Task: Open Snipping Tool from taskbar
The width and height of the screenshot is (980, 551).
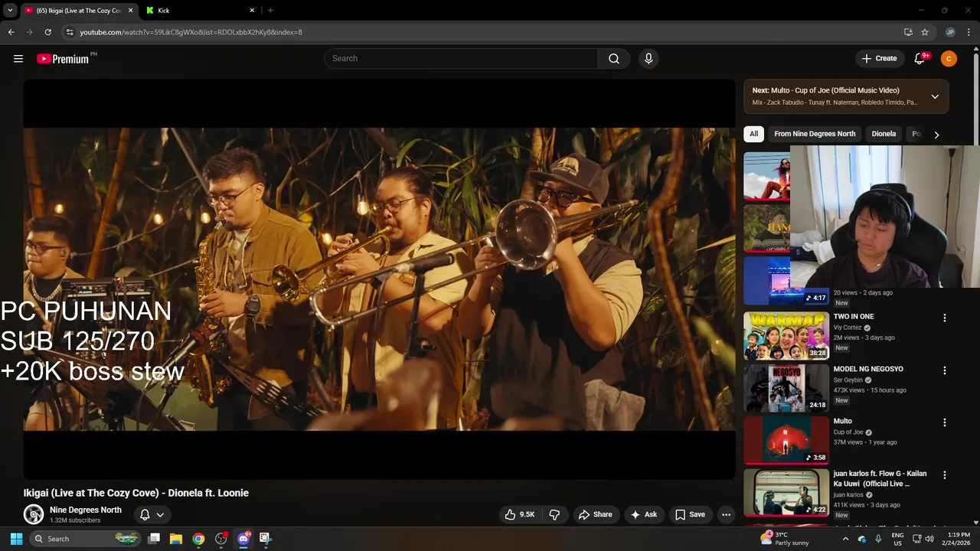Action: point(266,539)
